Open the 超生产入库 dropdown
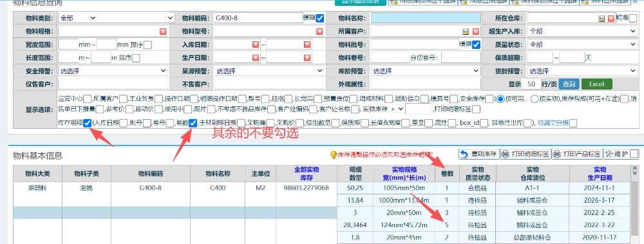This screenshot has height=244, width=644. 582,31
